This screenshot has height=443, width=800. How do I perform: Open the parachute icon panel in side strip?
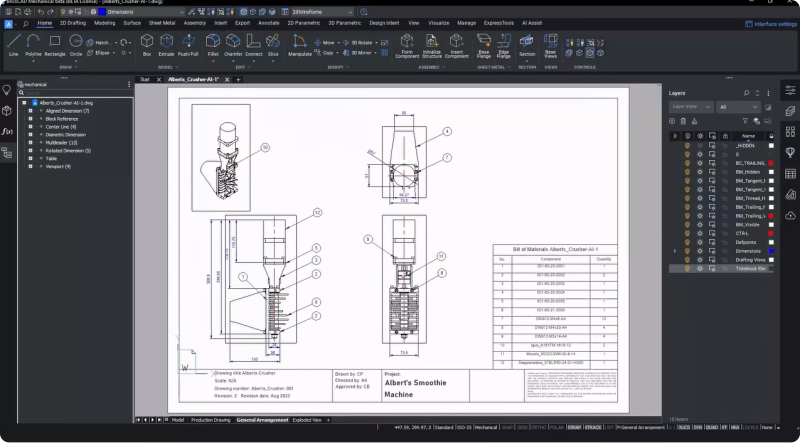pos(790,152)
